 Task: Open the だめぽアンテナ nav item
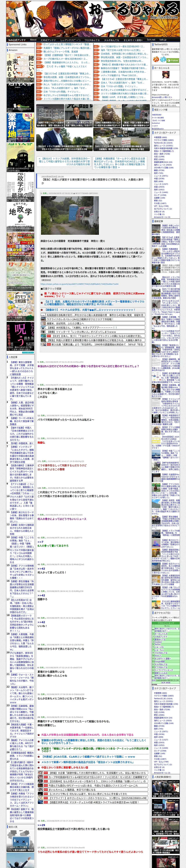48,40
